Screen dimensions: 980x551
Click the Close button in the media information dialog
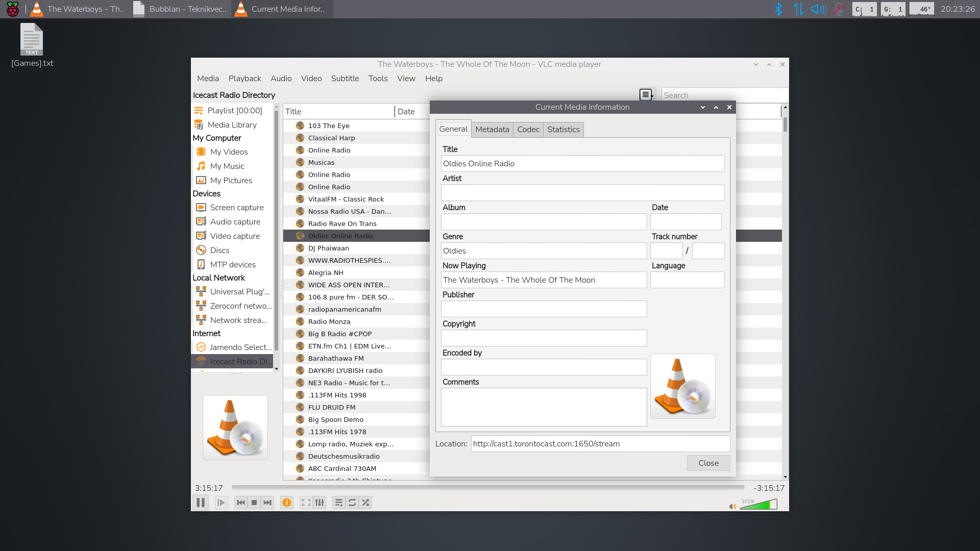click(708, 463)
